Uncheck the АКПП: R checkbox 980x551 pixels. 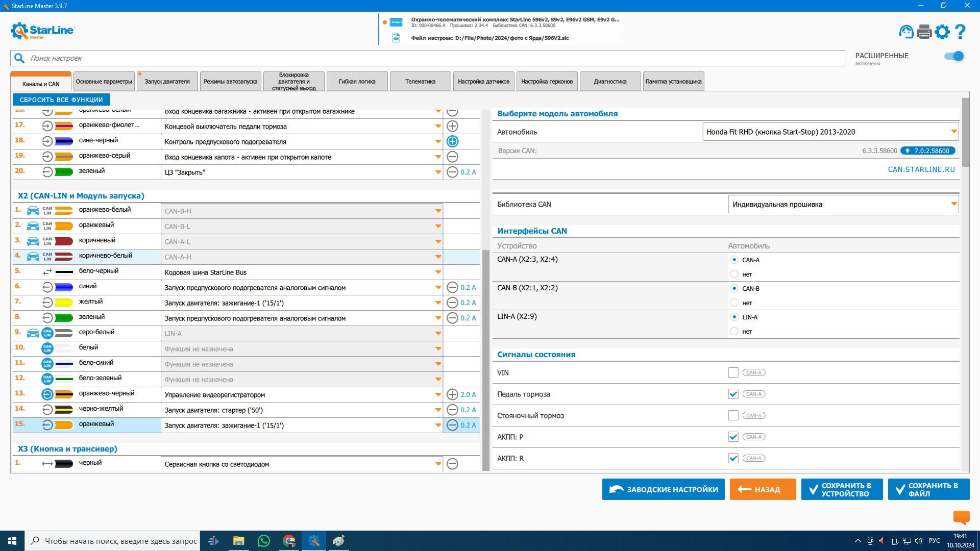tap(733, 458)
